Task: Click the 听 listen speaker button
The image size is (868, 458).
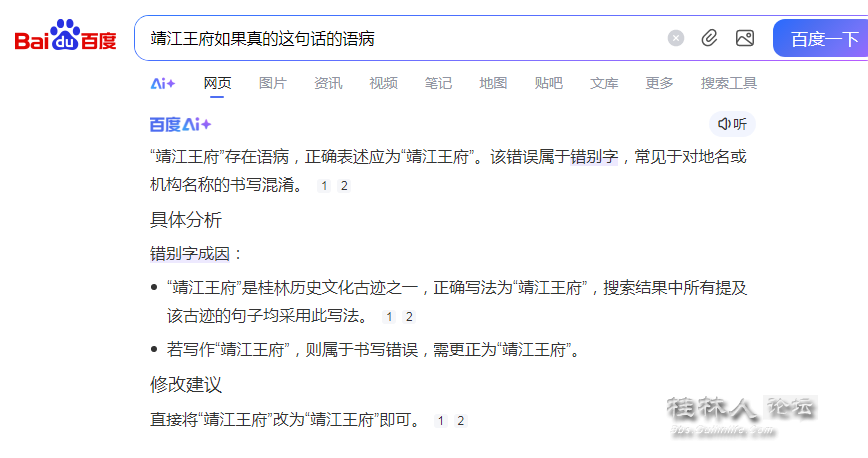Action: coord(732,124)
